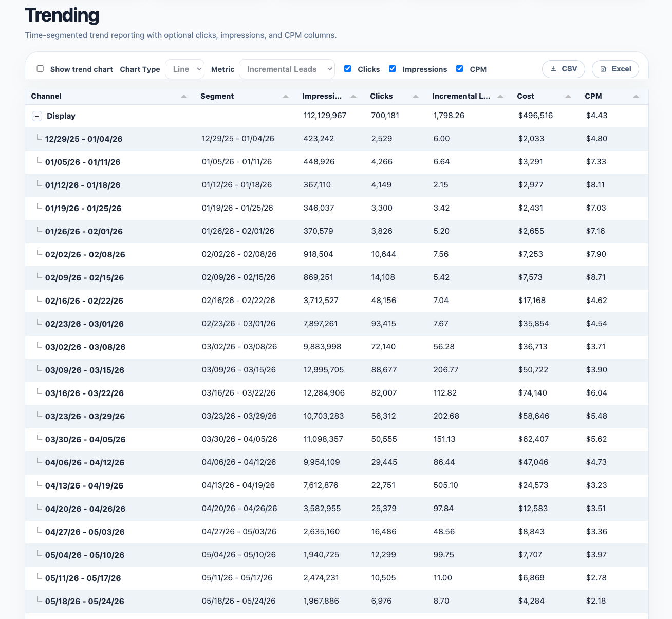Enable the Show trend chart checkbox
The width and height of the screenshot is (672, 619).
click(x=40, y=69)
